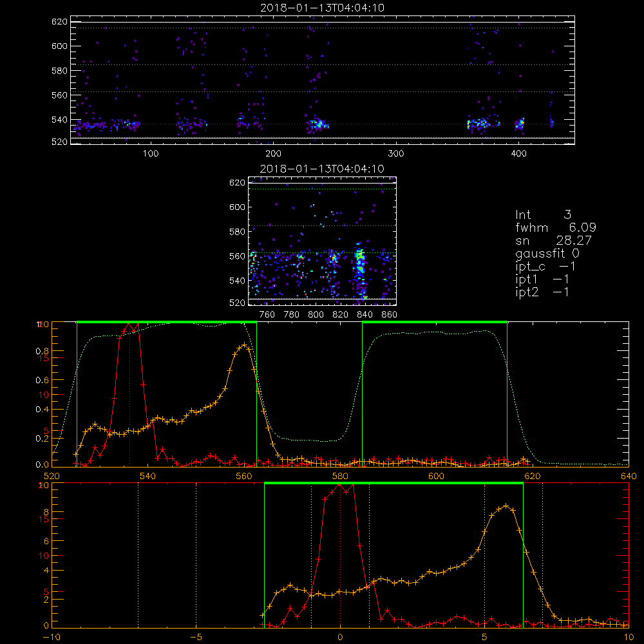Click x-axis label 620 of third plot
This screenshot has height=644, width=644.
click(533, 476)
